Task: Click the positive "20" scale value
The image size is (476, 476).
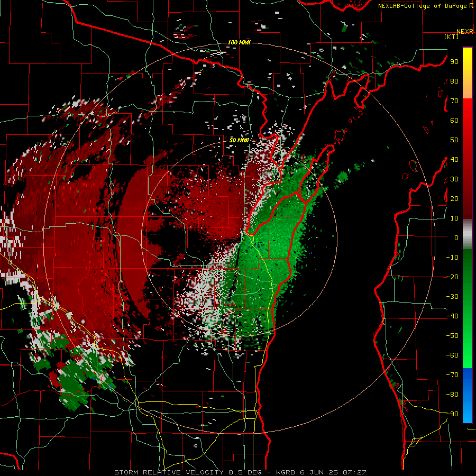Action: coord(454,198)
